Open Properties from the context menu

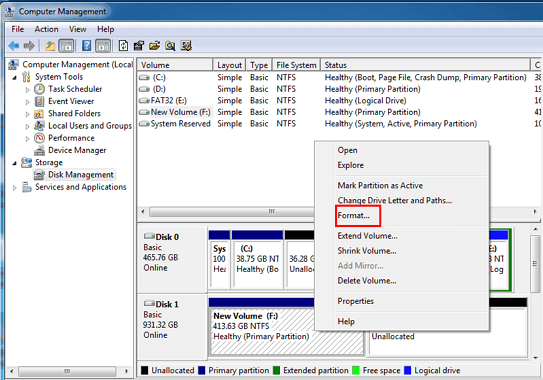point(356,301)
